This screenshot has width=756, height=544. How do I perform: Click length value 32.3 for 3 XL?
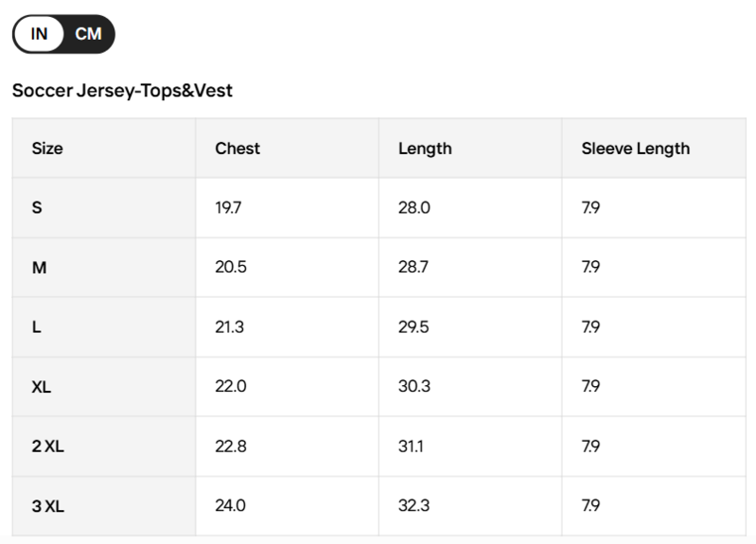click(x=414, y=505)
